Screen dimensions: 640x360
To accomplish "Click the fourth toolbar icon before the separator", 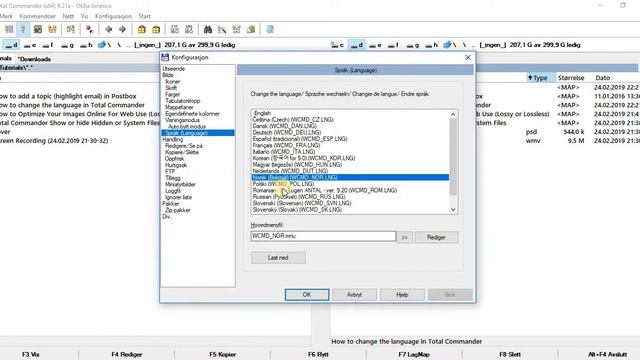I will tap(52, 29).
